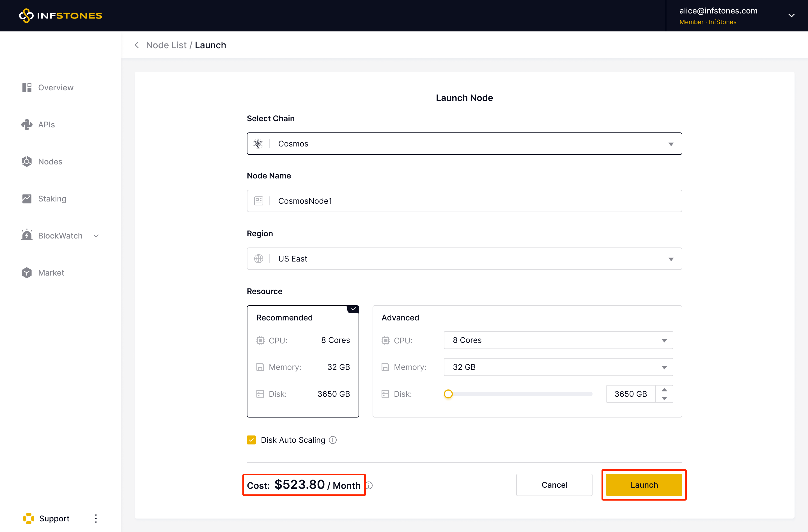Click the InfStones logo

(60, 16)
